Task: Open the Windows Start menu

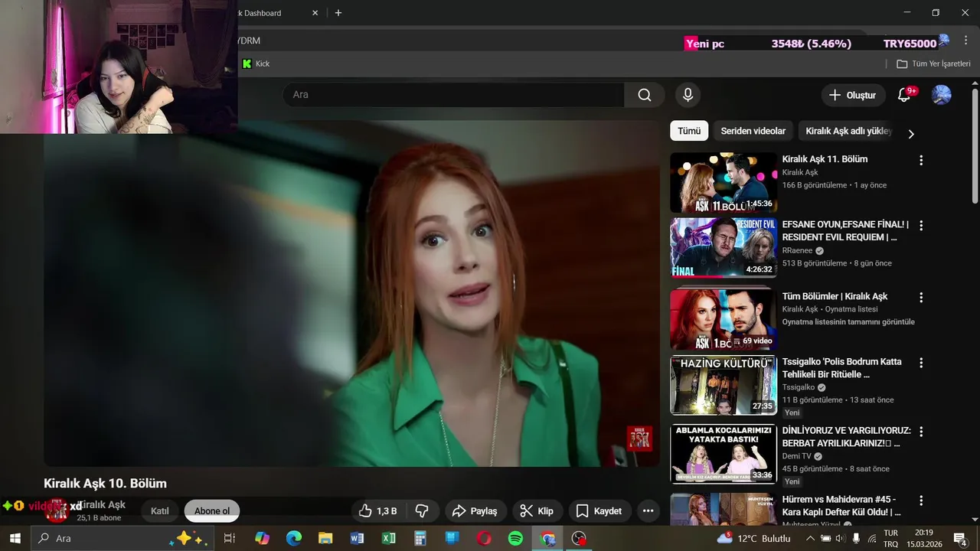Action: click(15, 538)
